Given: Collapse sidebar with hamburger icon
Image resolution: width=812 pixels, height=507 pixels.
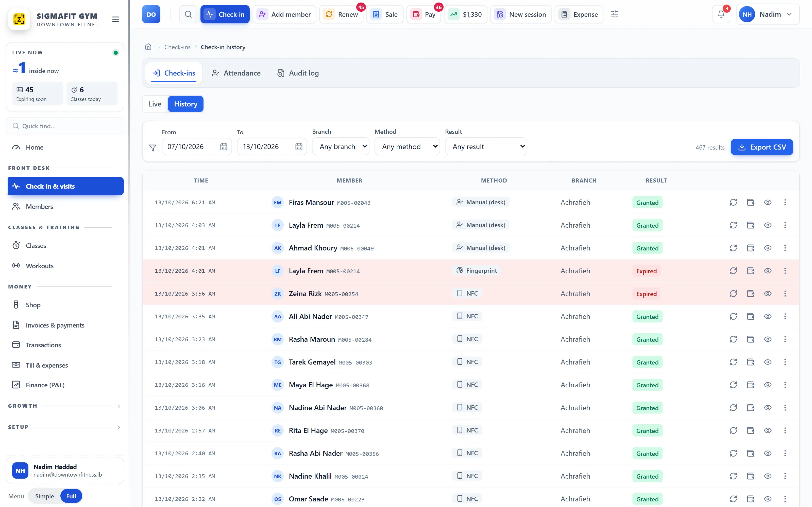Looking at the screenshot, I should click(x=116, y=20).
